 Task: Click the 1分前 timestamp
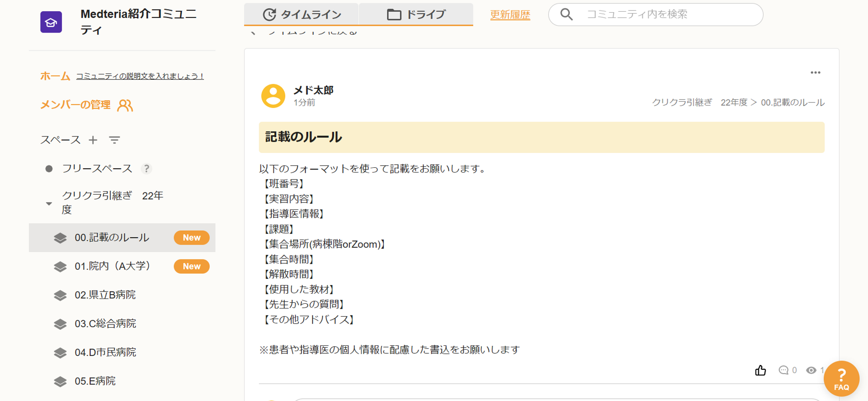[304, 103]
